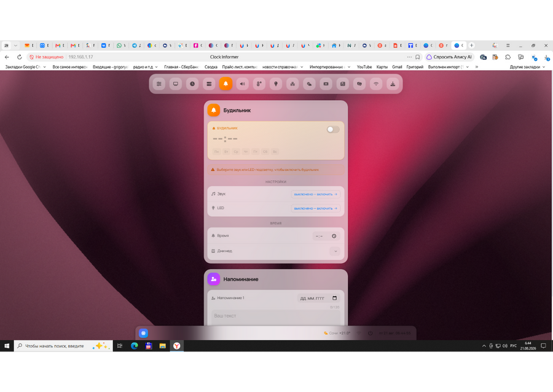Click the 'Ваш текст' reminder field
Viewport: 553px width, 392px height.
click(276, 316)
